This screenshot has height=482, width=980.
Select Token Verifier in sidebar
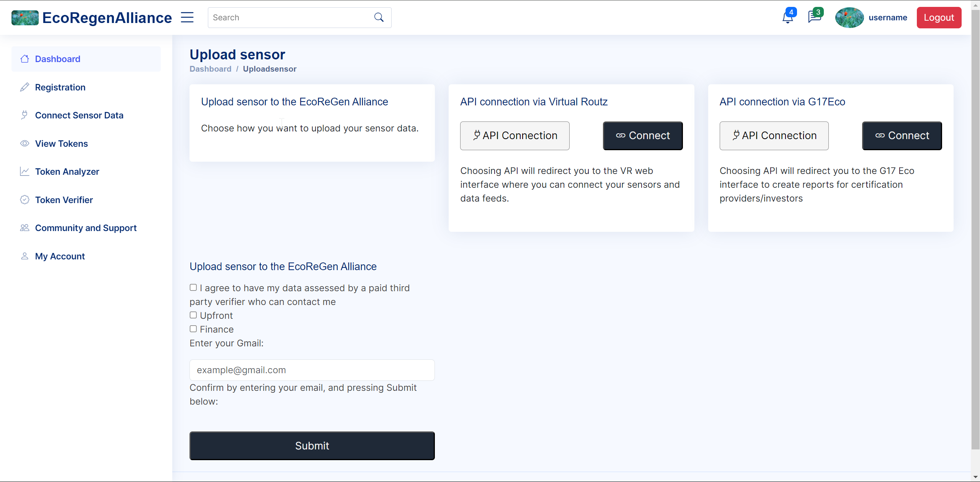coord(64,200)
